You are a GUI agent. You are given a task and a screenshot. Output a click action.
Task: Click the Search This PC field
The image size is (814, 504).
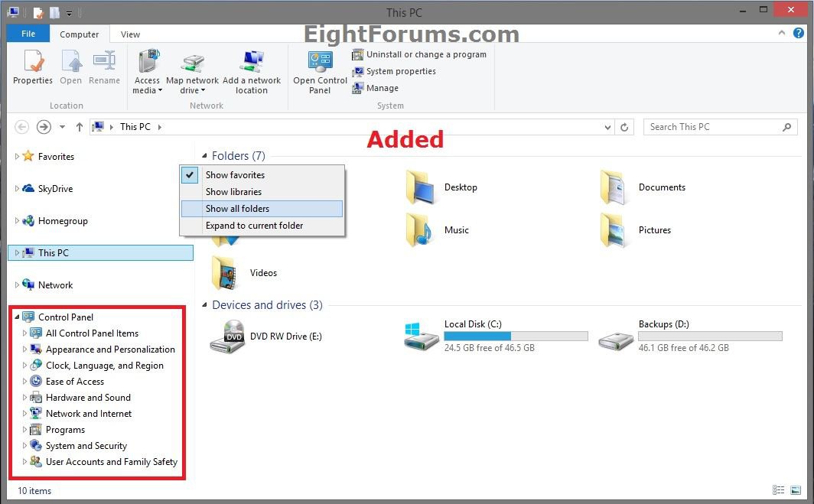tap(711, 127)
